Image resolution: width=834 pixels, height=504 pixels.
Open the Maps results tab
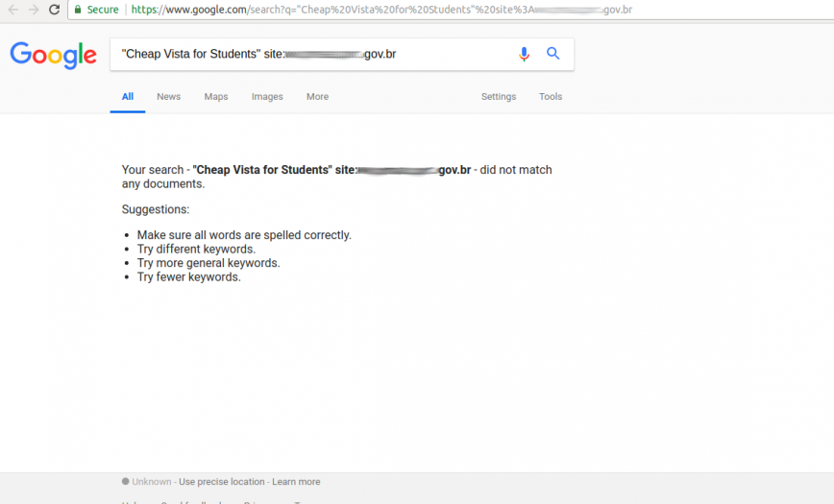[216, 97]
